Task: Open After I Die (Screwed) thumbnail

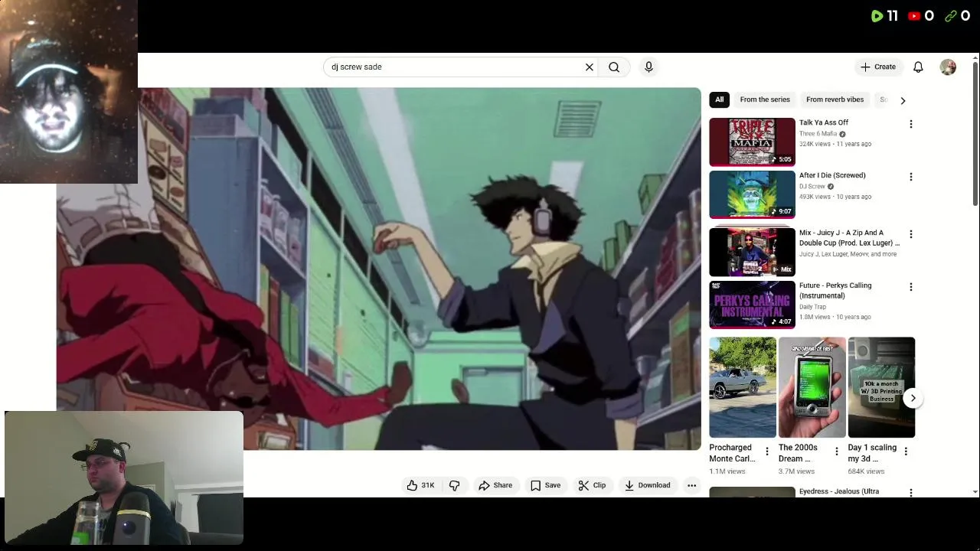Action: click(x=752, y=194)
